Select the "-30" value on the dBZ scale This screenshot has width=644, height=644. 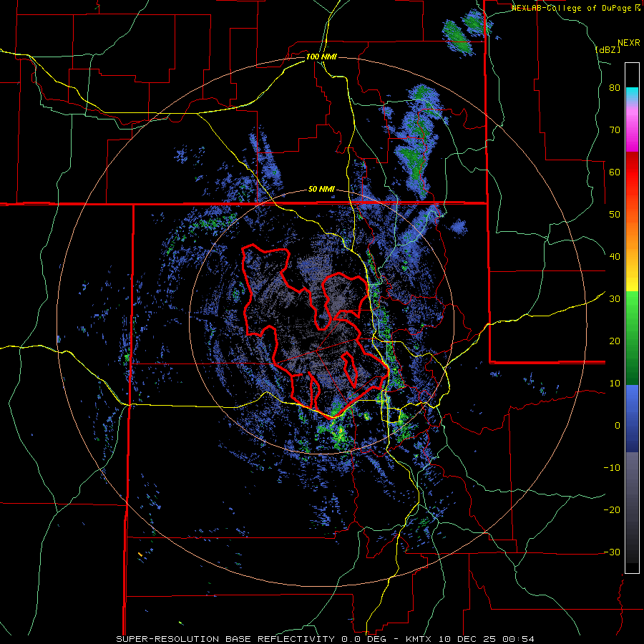coord(612,552)
